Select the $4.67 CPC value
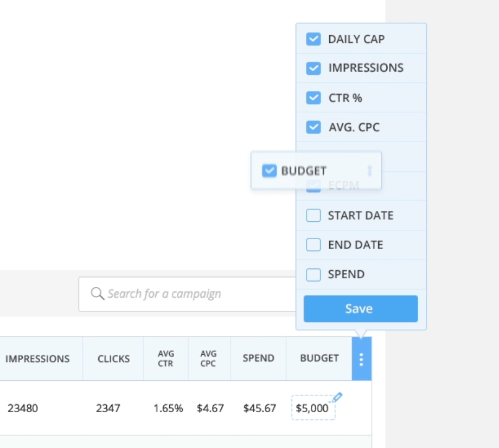This screenshot has height=448, width=499. click(x=210, y=408)
